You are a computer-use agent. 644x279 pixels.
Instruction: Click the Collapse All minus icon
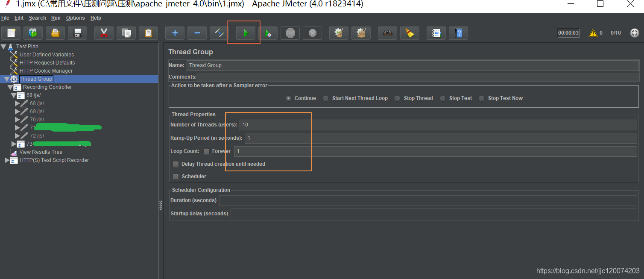197,33
